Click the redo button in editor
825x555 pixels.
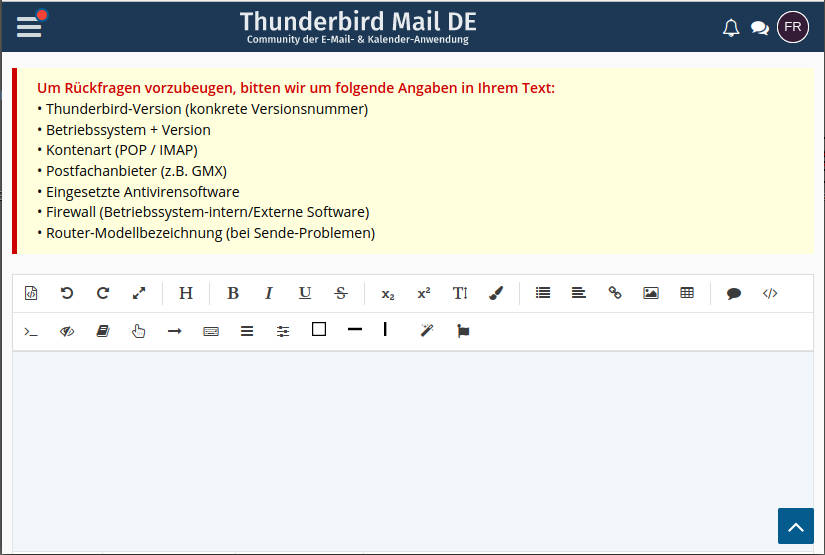click(x=103, y=293)
